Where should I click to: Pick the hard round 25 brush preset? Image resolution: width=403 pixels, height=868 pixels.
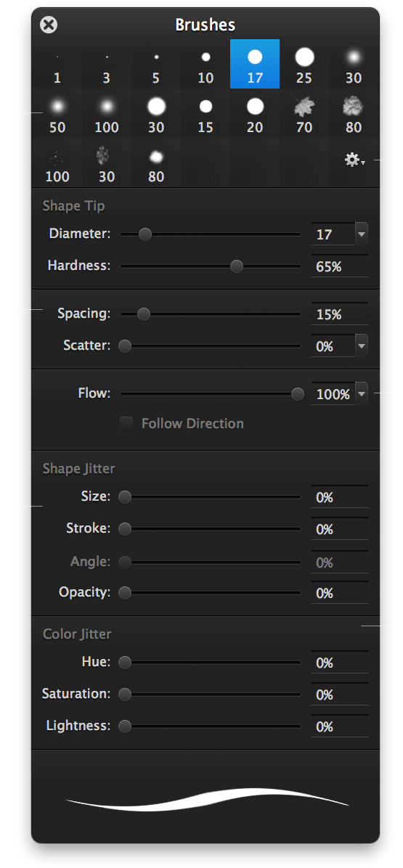click(304, 64)
